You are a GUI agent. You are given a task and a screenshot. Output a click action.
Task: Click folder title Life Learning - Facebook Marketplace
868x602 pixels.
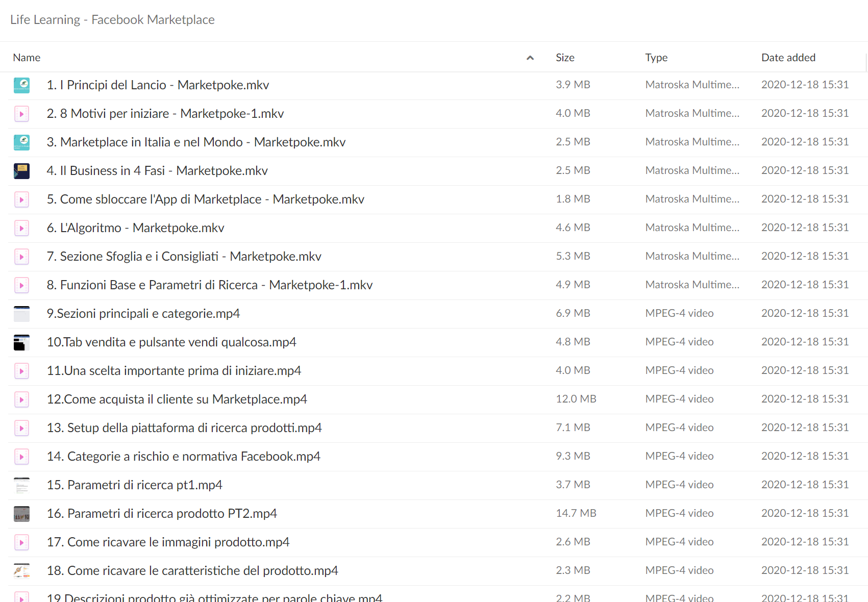point(112,19)
